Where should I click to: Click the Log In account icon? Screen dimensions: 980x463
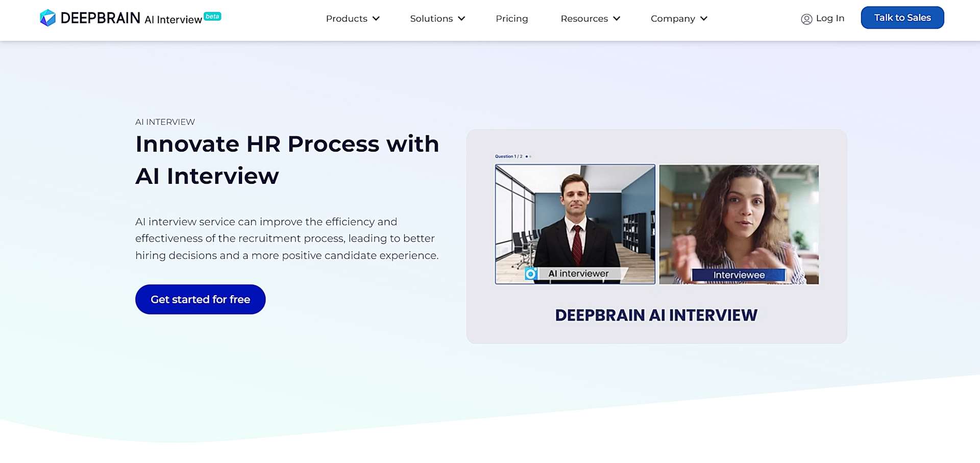coord(806,18)
